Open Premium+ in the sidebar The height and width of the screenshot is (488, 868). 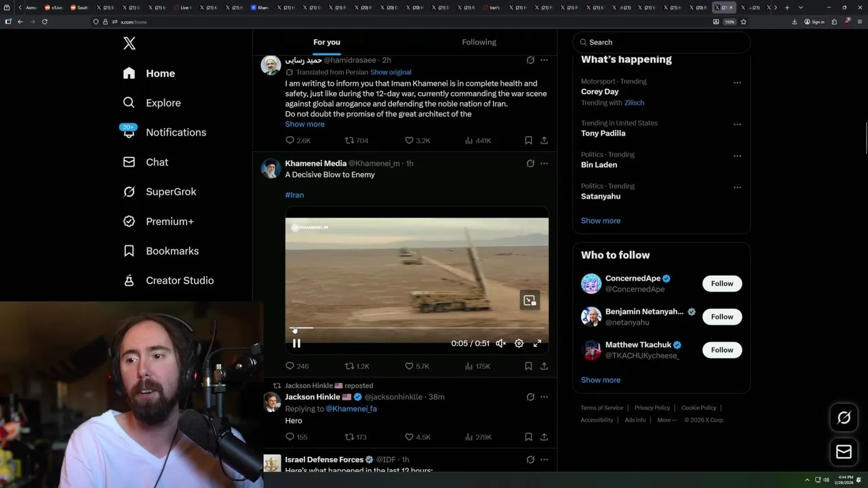(158, 222)
